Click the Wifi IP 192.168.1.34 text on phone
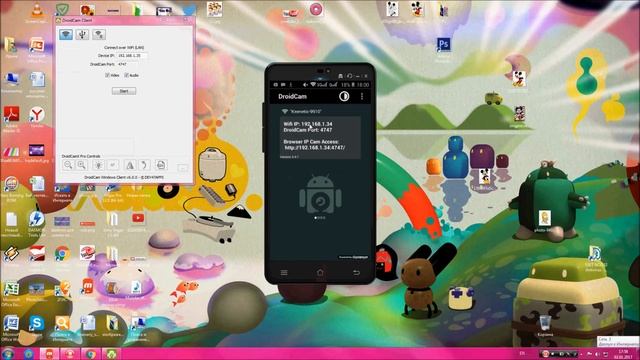640x360 pixels. (308, 124)
